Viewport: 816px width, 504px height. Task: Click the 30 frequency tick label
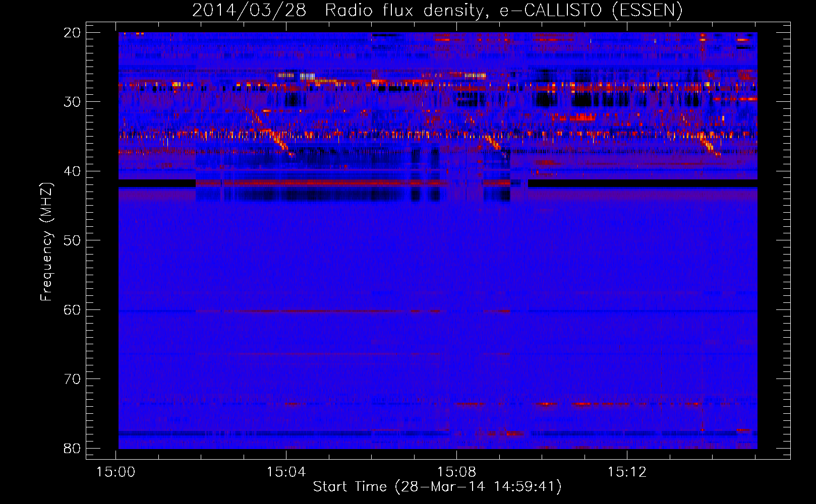(73, 102)
